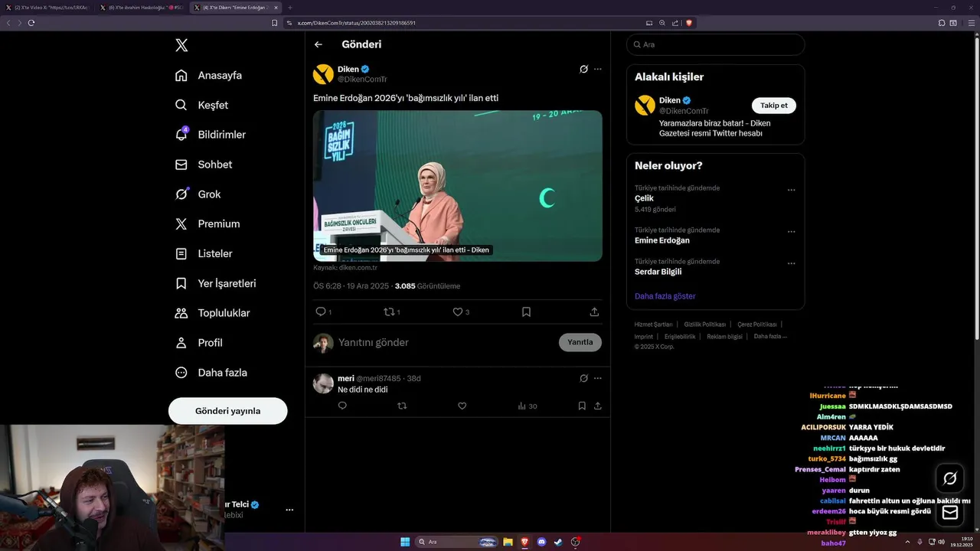The height and width of the screenshot is (551, 980).
Task: Click Grok icon on Diken post
Action: click(x=583, y=69)
